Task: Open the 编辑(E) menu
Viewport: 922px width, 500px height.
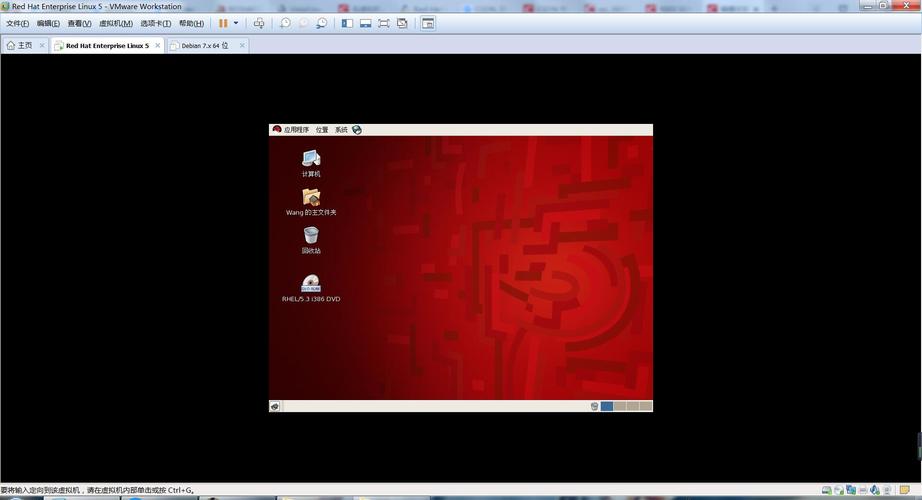Action: point(48,24)
